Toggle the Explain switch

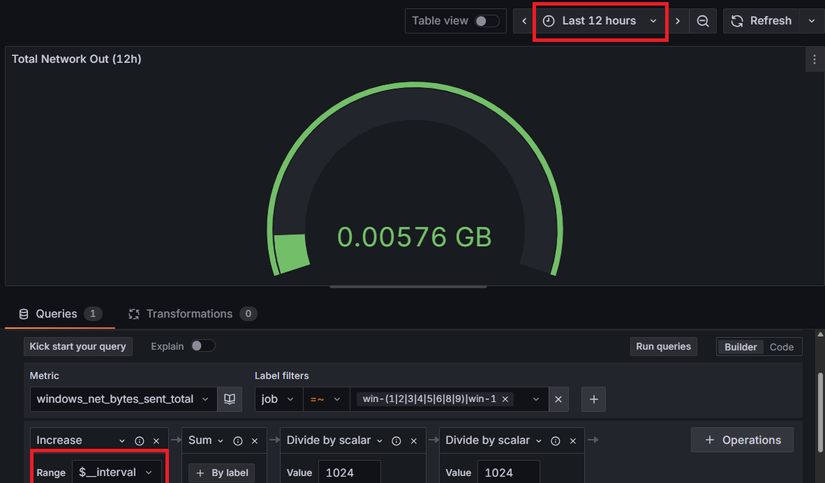203,346
